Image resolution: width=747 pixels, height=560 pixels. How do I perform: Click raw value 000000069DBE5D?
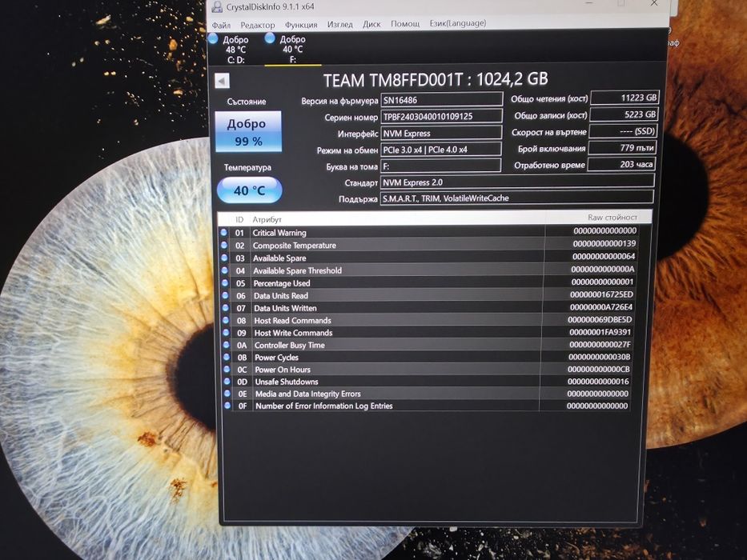point(600,319)
